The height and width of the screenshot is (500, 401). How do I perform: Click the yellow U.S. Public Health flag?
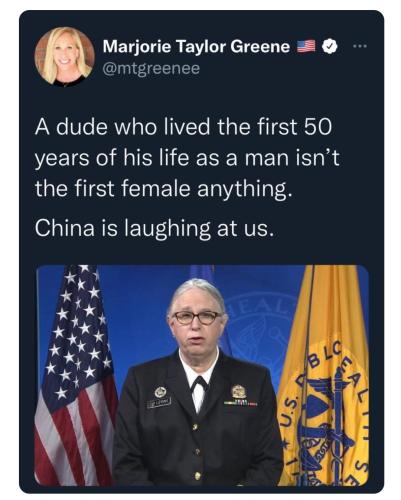[325, 375]
